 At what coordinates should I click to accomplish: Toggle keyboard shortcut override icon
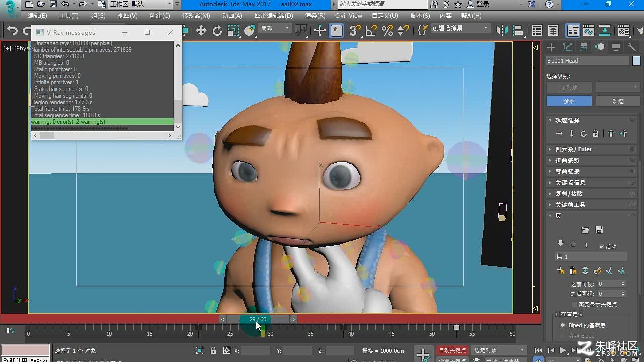coord(337,31)
